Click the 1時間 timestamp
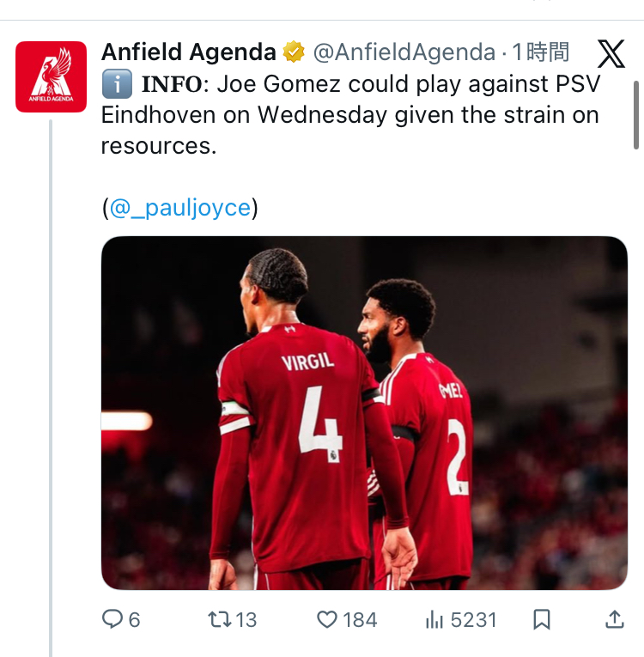Viewport: 644px width, 657px height. [x=541, y=52]
